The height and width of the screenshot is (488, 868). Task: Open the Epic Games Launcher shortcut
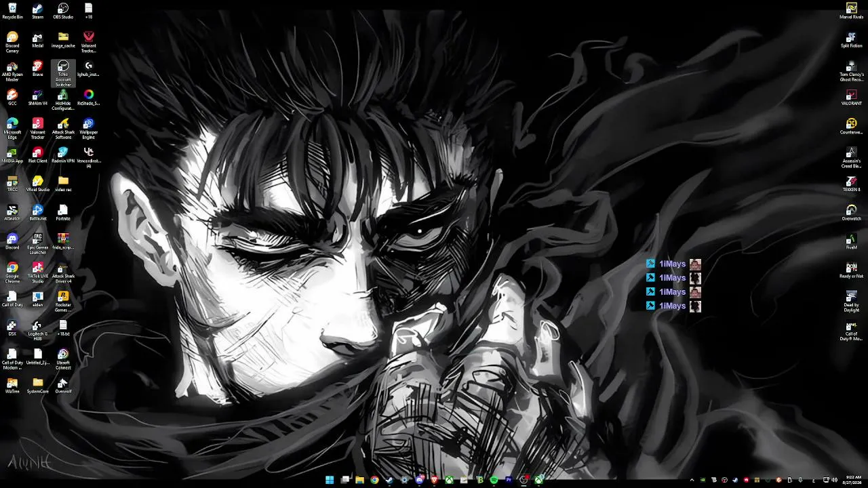click(37, 244)
